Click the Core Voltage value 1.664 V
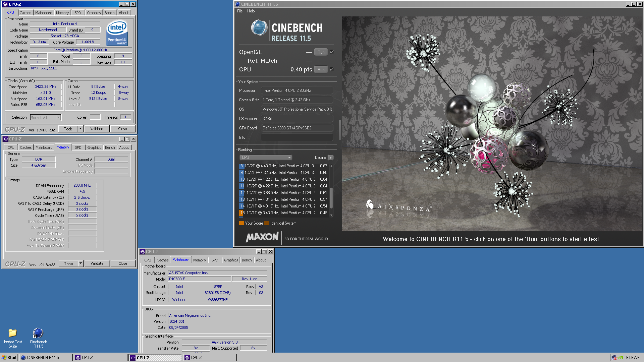Screen dimensions: 644x362 [88, 42]
